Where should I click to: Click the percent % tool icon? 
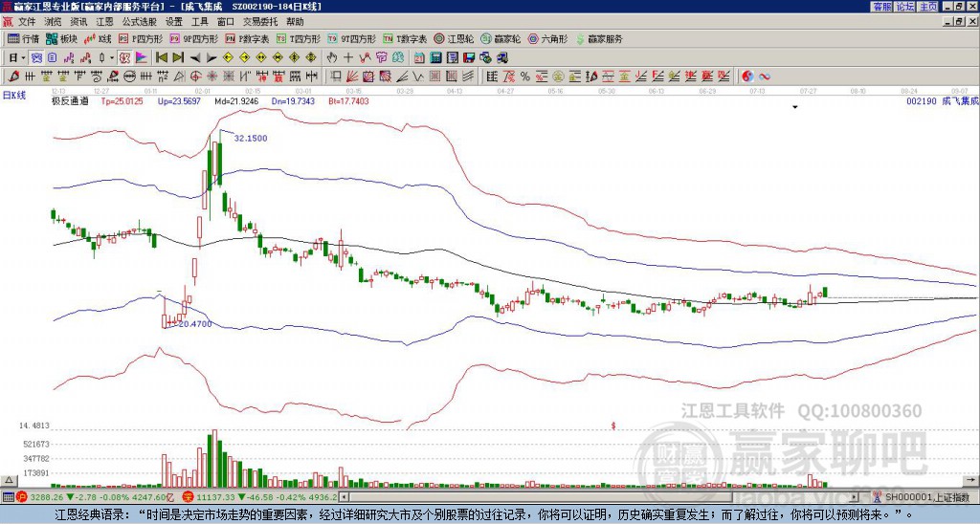coord(525,76)
